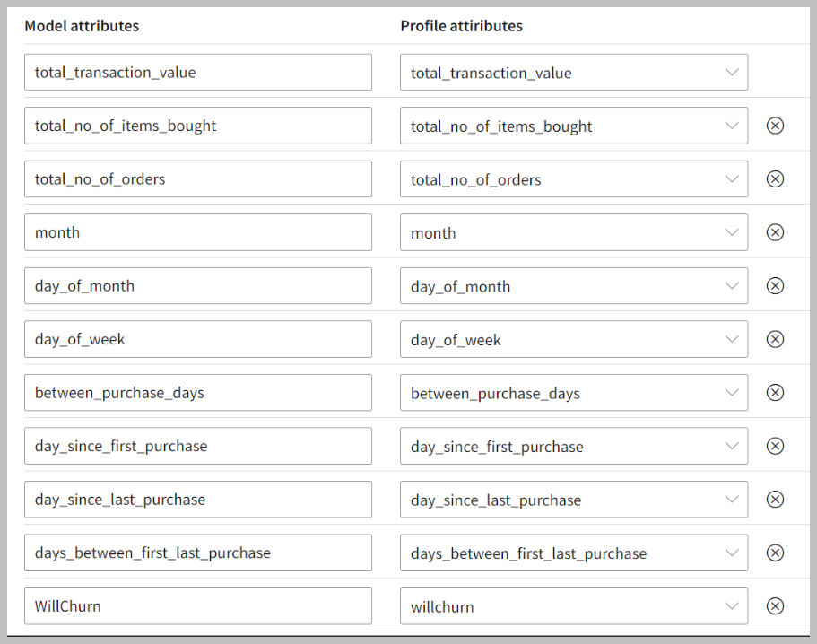Remove the day_of_month mapping row
This screenshot has height=644, width=817.
click(776, 286)
